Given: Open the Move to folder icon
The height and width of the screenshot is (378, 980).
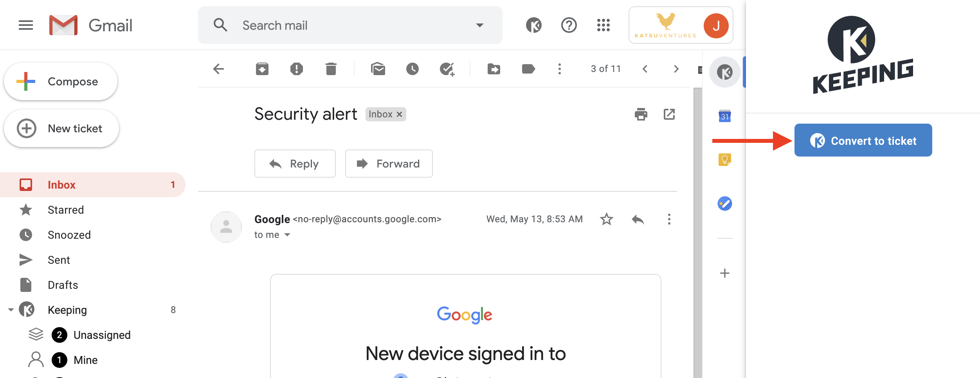Looking at the screenshot, I should click(494, 69).
